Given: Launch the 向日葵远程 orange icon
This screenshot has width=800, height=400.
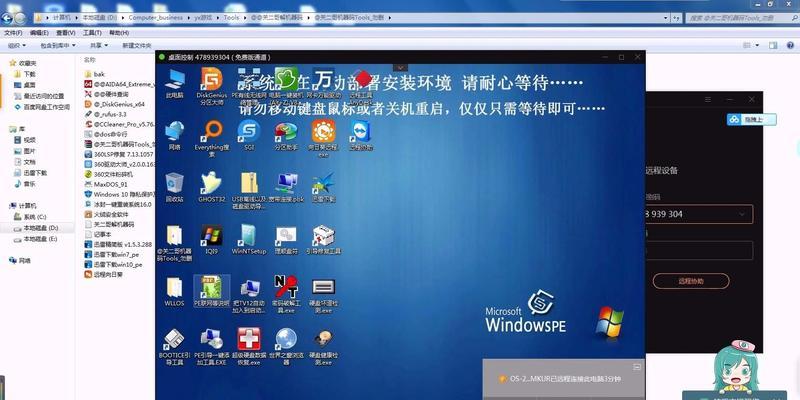Looking at the screenshot, I should pyautogui.click(x=323, y=138).
